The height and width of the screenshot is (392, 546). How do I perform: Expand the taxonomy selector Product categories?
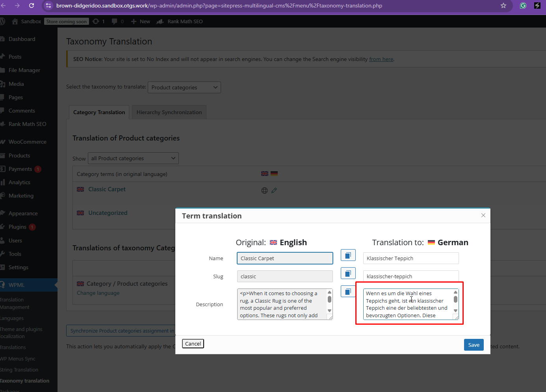click(184, 87)
